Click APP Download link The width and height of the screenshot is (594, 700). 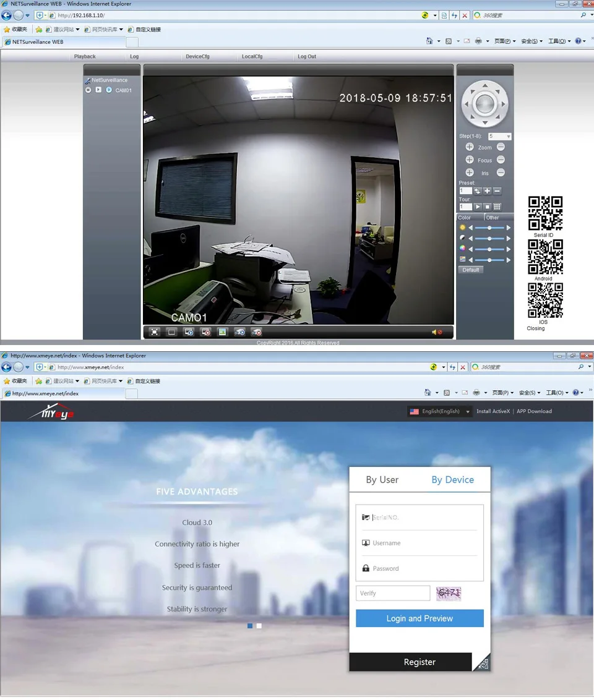pos(534,412)
